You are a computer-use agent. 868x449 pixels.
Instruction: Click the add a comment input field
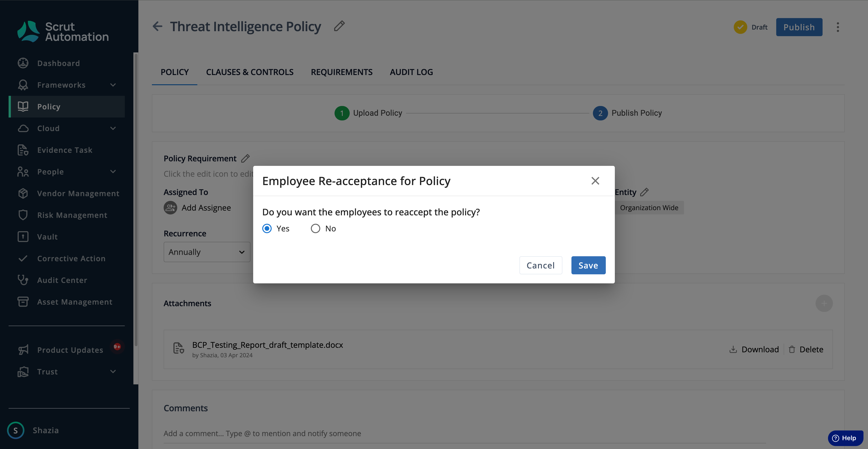[x=465, y=433]
